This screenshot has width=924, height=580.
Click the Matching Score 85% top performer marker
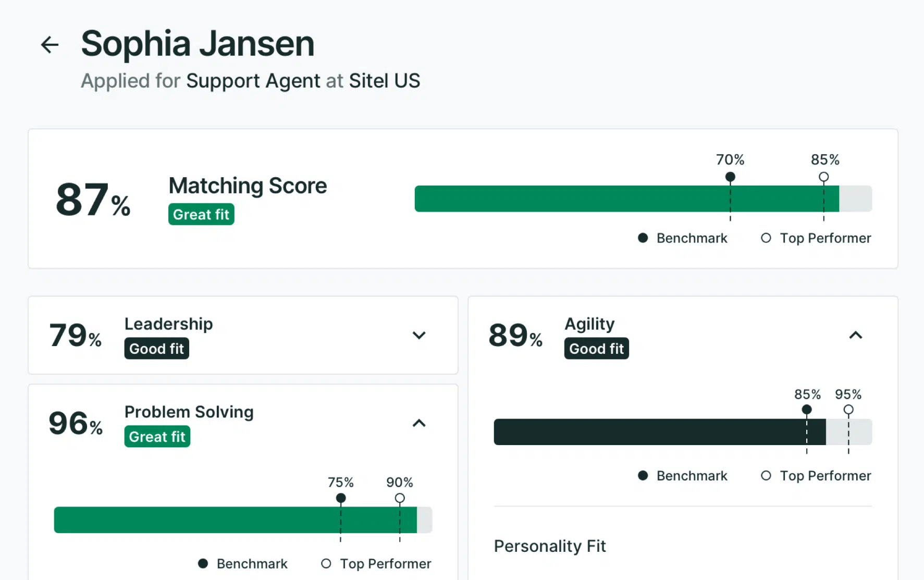point(823,177)
